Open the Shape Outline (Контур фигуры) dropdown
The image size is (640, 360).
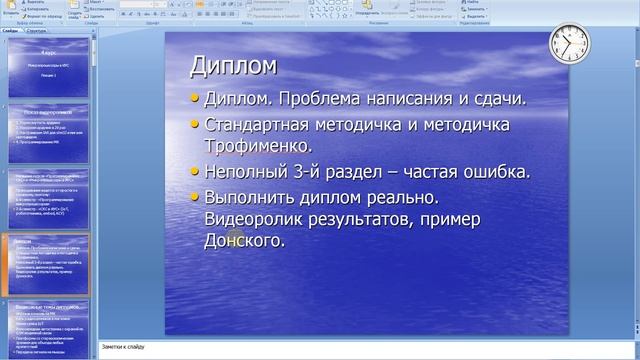pos(427,9)
